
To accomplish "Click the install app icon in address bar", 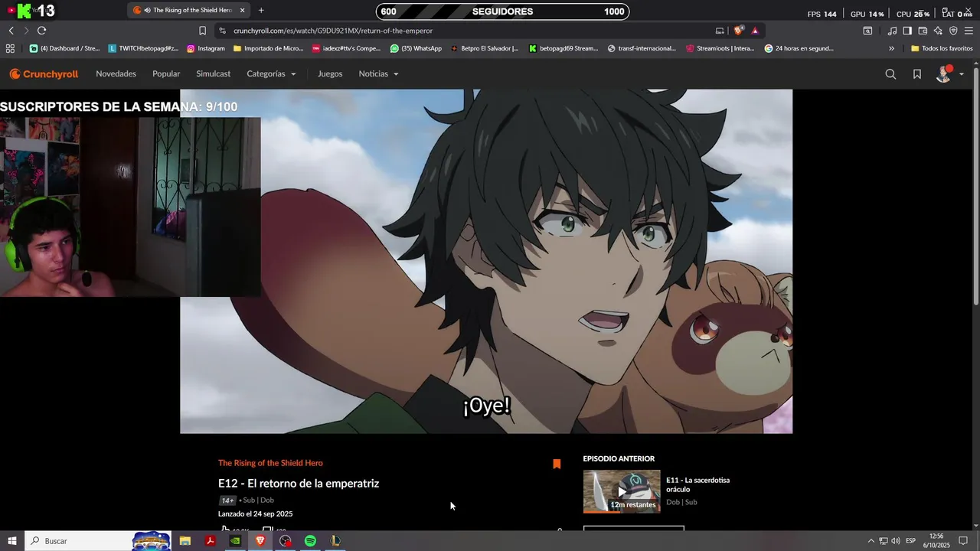I will click(720, 31).
